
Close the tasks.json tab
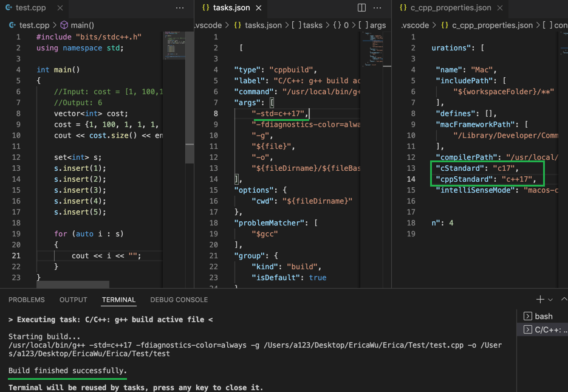pyautogui.click(x=259, y=9)
